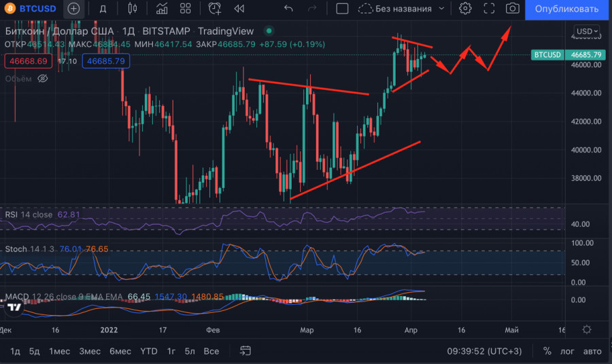
Task: Open price axis settings gear at bottom
Action: pyautogui.click(x=587, y=329)
